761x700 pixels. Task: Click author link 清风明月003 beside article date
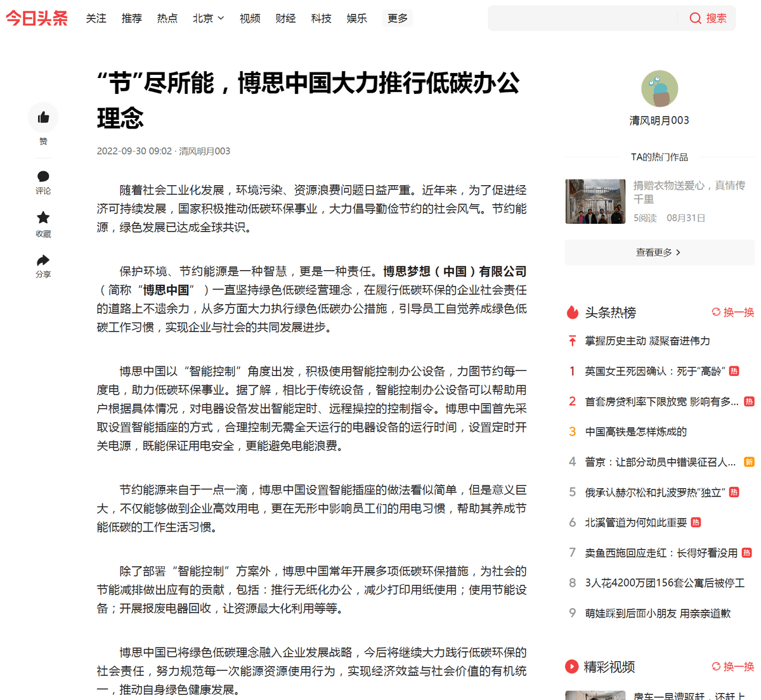click(204, 151)
